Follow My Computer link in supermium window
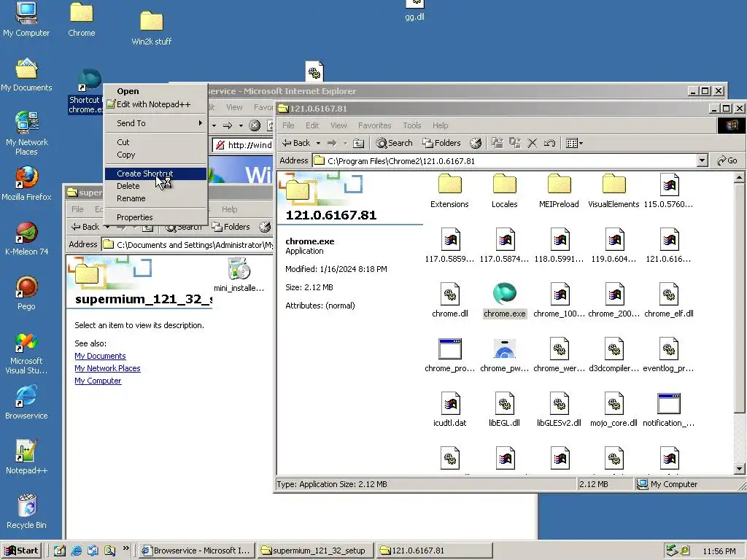 (x=98, y=381)
